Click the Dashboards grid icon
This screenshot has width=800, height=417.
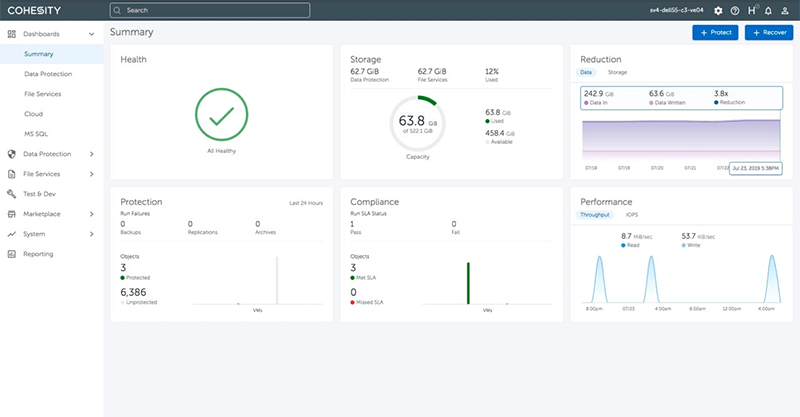pyautogui.click(x=12, y=34)
